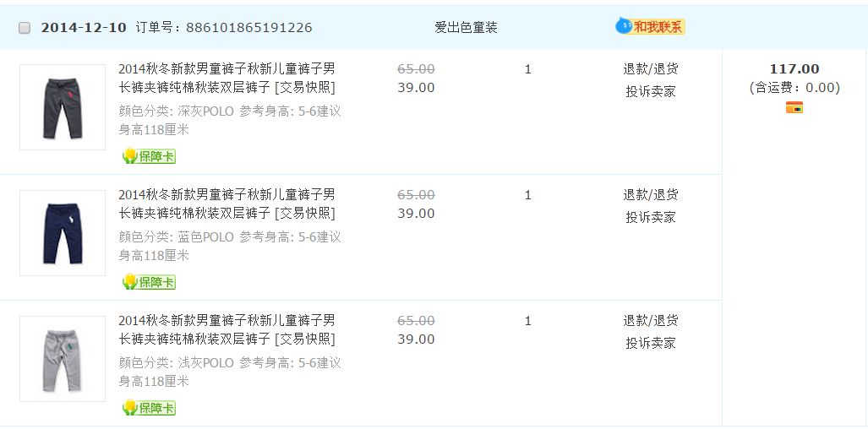The image size is (868, 429).
Task: Open the navy blue pants thumbnail
Action: point(63,233)
